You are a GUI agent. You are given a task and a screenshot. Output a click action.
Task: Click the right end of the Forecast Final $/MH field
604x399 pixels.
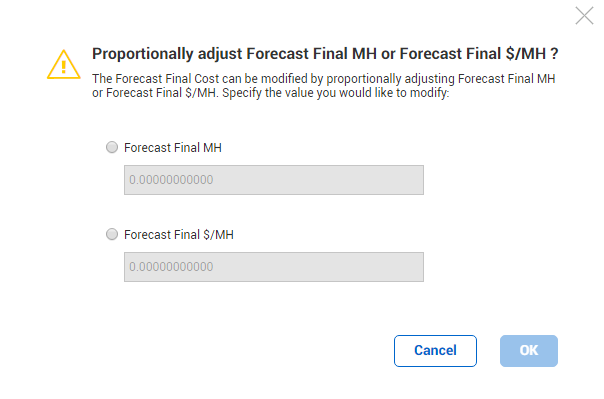pyautogui.click(x=418, y=267)
